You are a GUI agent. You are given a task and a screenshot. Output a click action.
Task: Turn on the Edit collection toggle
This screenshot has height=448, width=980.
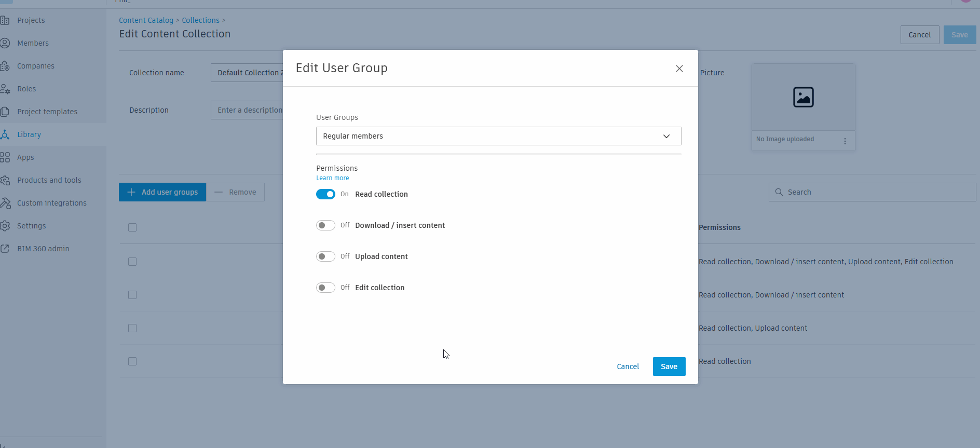[x=325, y=288]
